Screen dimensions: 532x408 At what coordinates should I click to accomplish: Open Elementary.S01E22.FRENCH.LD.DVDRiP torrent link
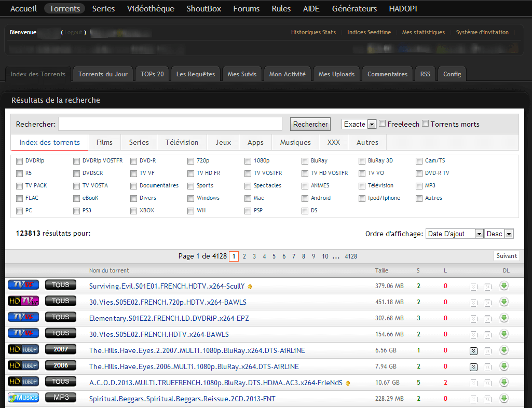click(x=169, y=318)
